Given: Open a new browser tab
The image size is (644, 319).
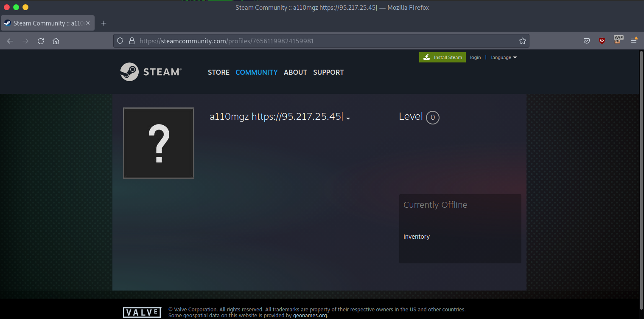Looking at the screenshot, I should 104,23.
